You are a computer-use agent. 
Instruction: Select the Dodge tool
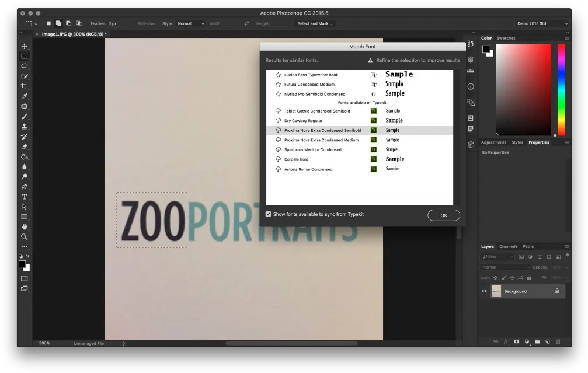point(25,176)
